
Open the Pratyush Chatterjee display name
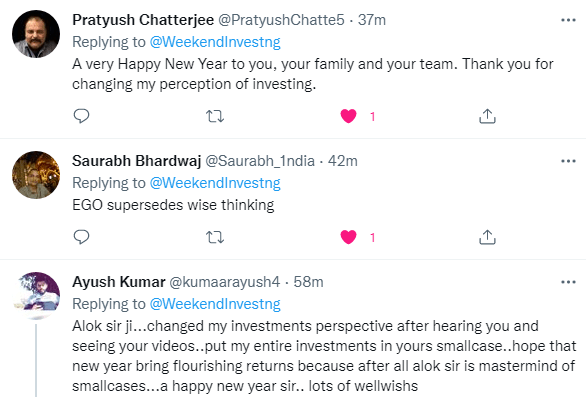(x=143, y=20)
